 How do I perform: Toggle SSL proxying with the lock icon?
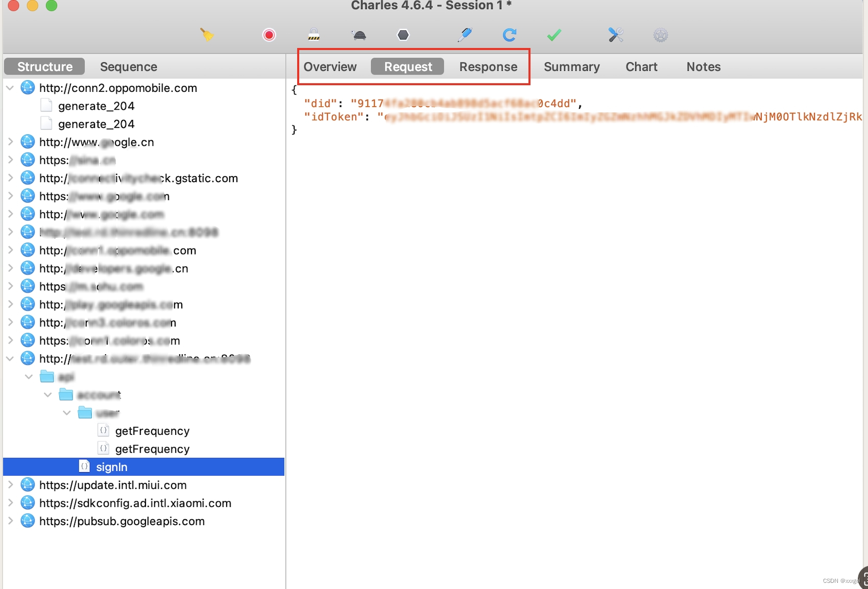[x=312, y=35]
